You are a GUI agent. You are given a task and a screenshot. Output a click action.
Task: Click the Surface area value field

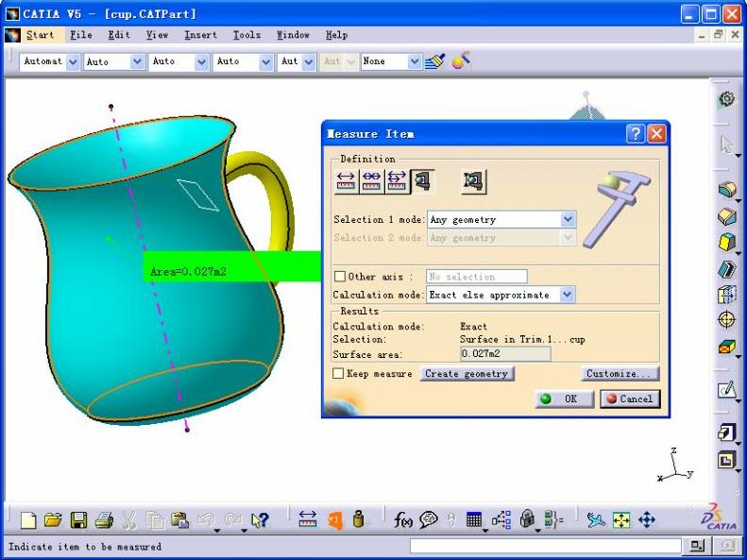click(x=505, y=354)
